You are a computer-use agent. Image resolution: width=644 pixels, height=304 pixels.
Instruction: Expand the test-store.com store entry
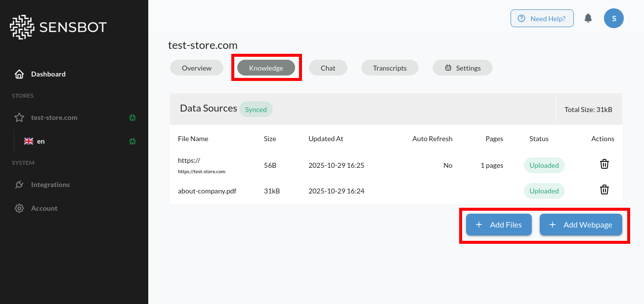tap(54, 117)
